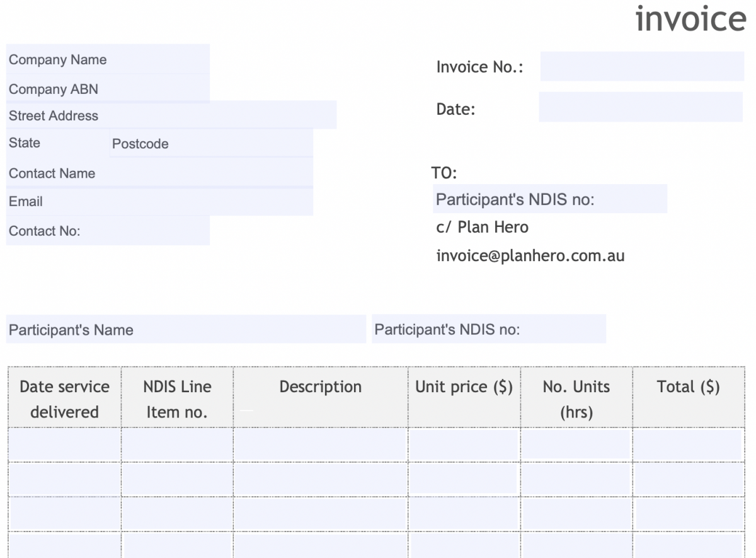The height and width of the screenshot is (558, 756).
Task: Select the Invoice No. input box
Action: coord(641,67)
